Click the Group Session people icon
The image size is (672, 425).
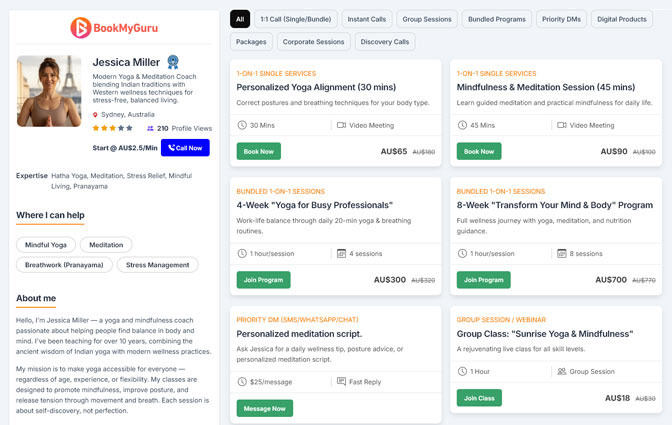click(561, 371)
